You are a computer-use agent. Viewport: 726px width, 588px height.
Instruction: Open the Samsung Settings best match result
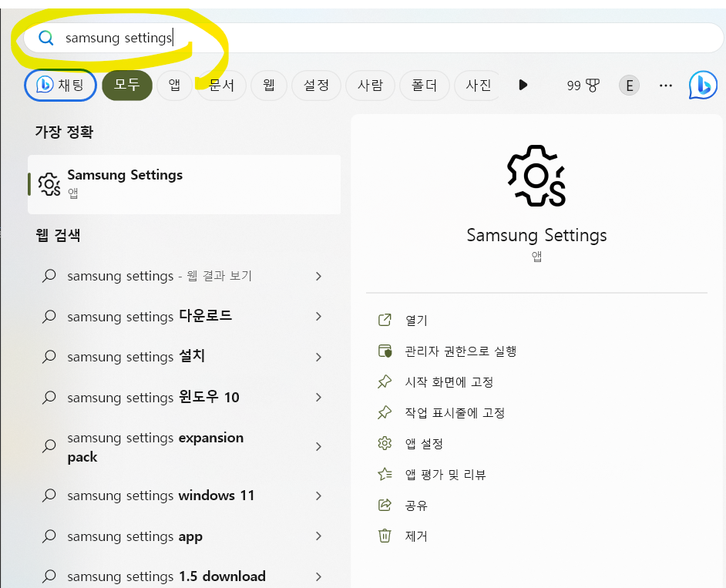pos(184,184)
